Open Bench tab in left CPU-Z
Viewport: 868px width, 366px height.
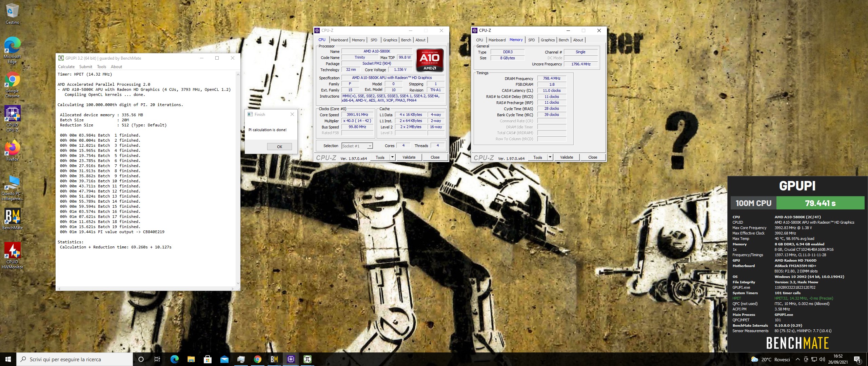(406, 40)
